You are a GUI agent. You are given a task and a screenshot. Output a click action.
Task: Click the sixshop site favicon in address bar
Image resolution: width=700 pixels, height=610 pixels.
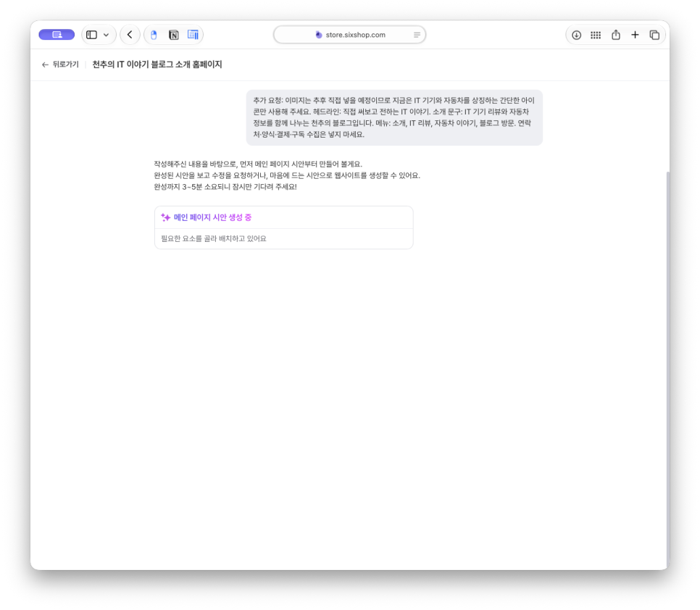[319, 35]
